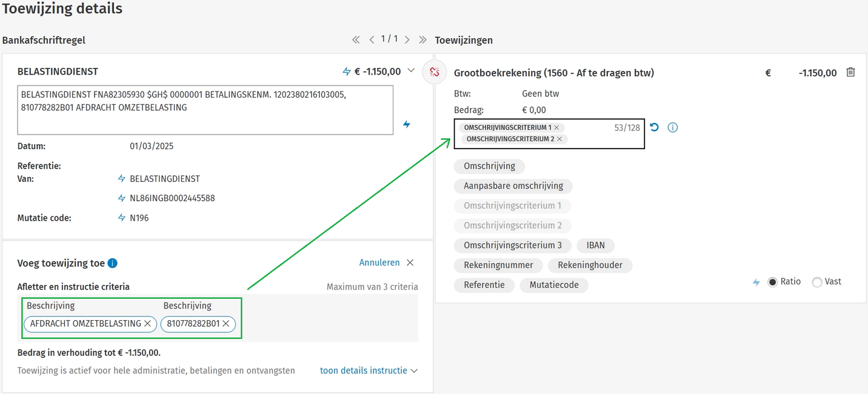Click lightning icon beside description text box
The height and width of the screenshot is (394, 868).
407,124
